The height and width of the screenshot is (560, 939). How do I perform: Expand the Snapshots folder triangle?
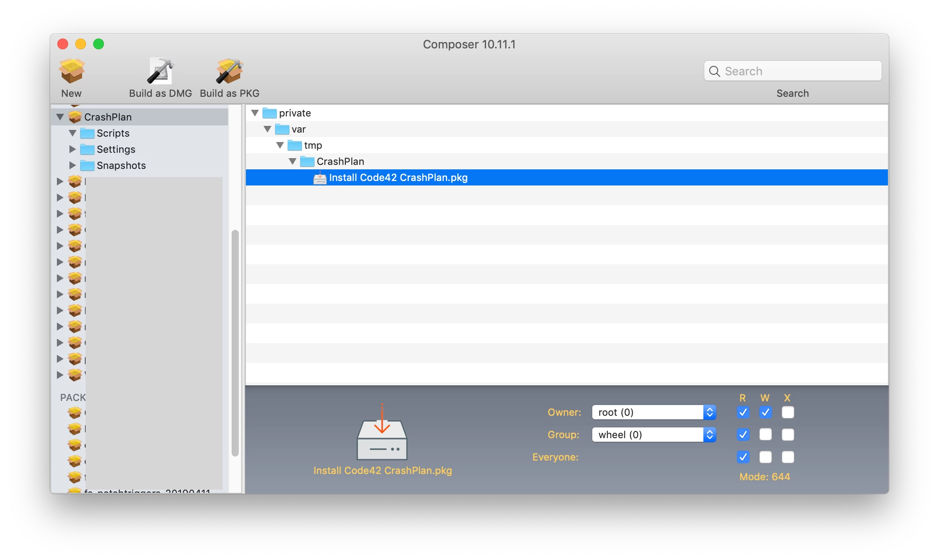(x=73, y=165)
